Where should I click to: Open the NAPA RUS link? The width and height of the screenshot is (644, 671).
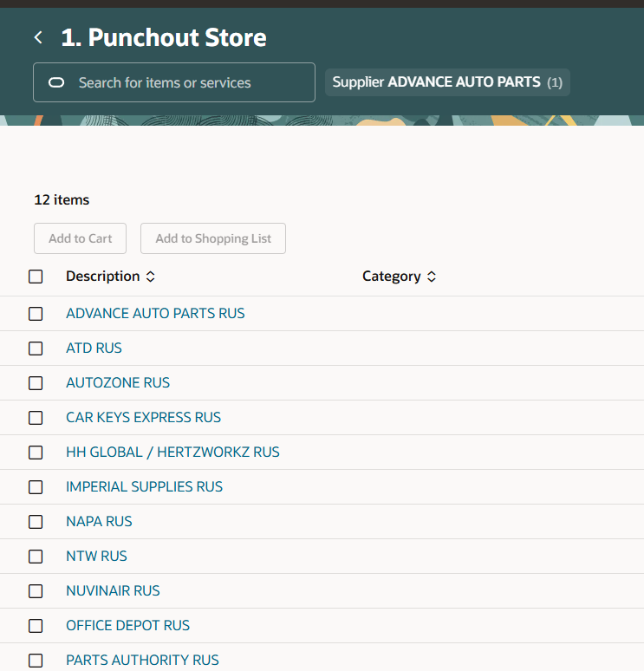[x=99, y=521]
